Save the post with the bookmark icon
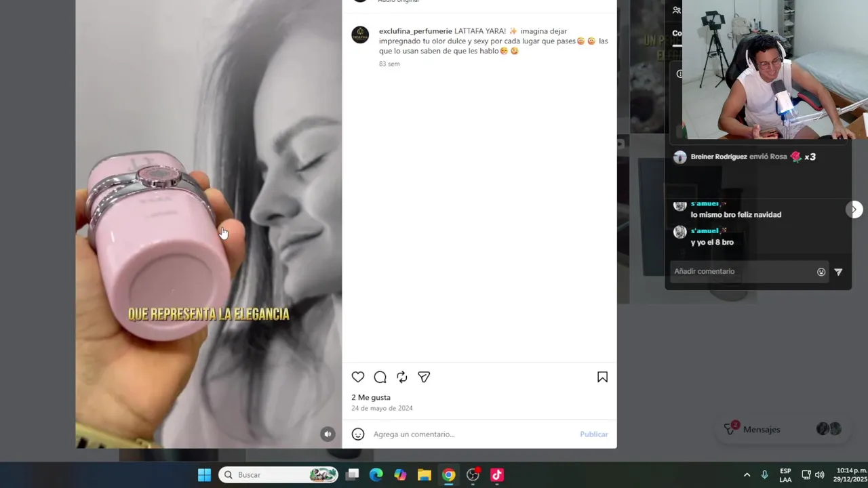 coord(602,378)
